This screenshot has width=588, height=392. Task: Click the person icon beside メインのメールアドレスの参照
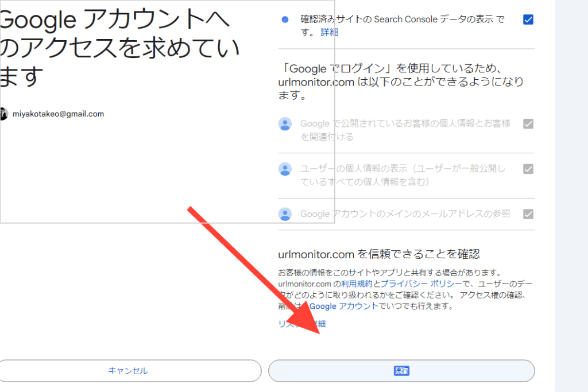tap(285, 214)
